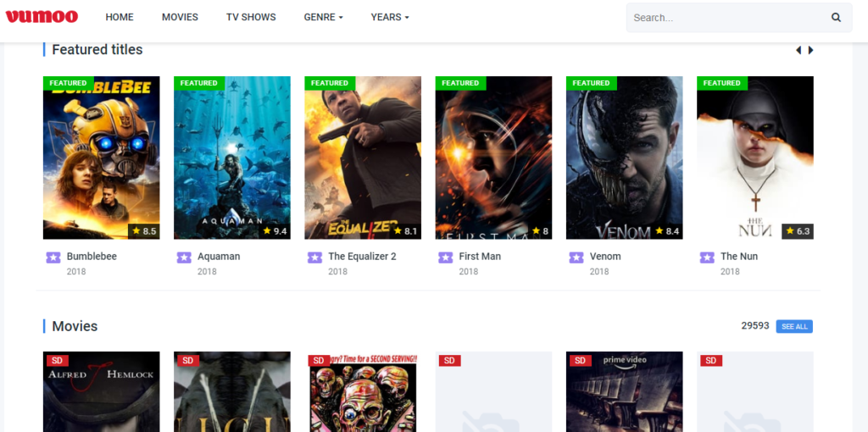
Task: Click the purple star icon beside The Equalizer 2
Action: click(314, 258)
